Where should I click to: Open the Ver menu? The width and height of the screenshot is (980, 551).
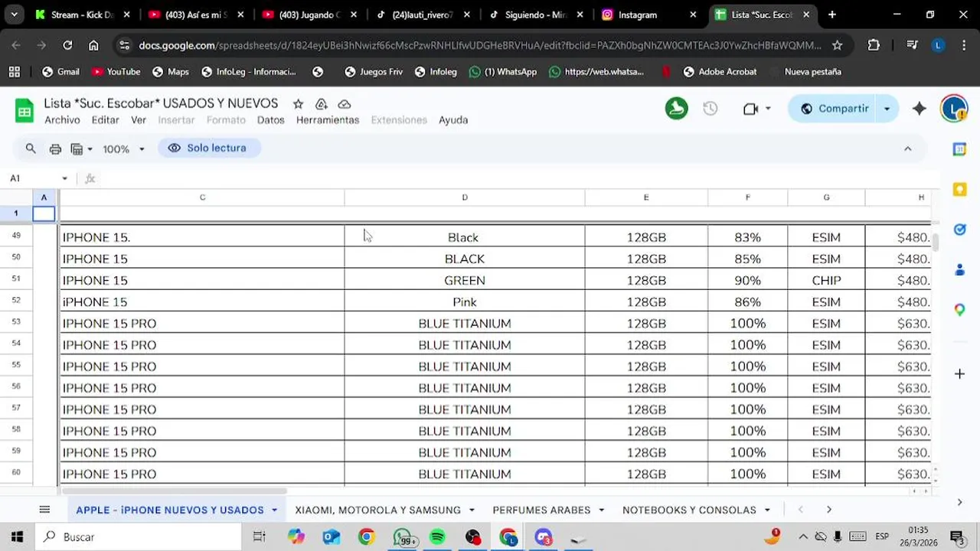pyautogui.click(x=139, y=120)
